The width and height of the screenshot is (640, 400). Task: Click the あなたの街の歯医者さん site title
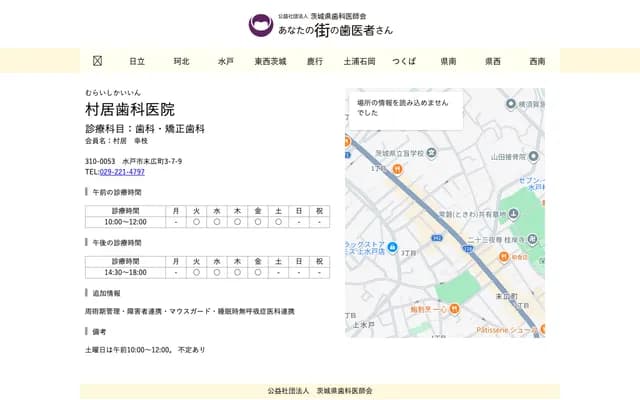pos(335,30)
